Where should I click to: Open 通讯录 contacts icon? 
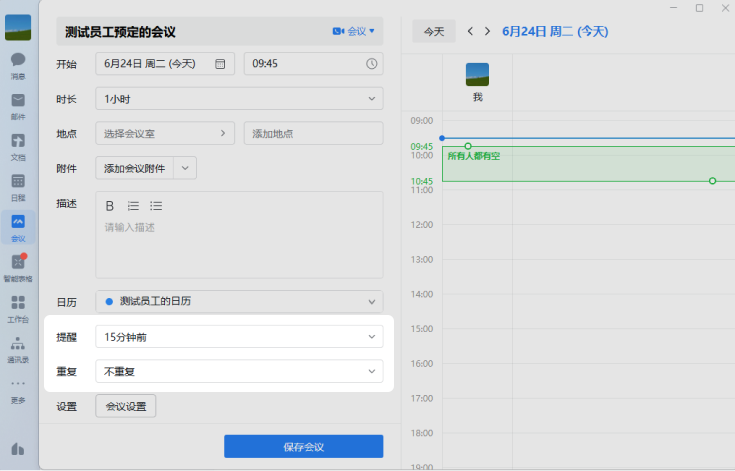(x=18, y=348)
